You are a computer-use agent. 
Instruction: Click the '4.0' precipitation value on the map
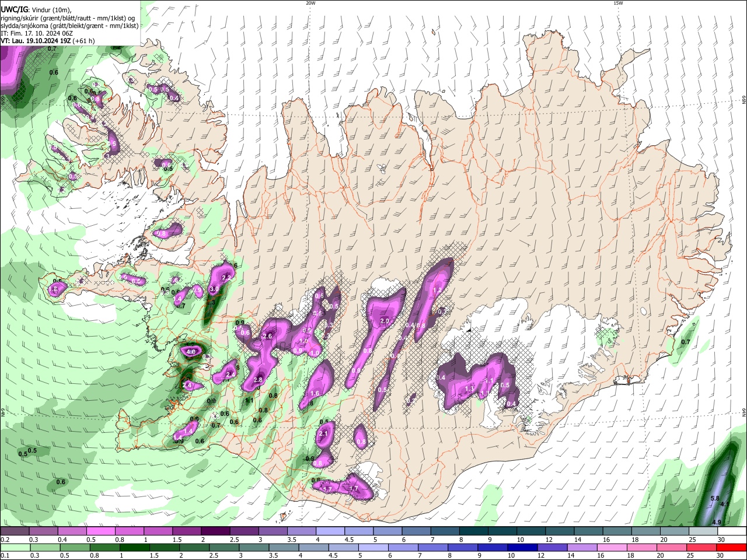click(191, 352)
